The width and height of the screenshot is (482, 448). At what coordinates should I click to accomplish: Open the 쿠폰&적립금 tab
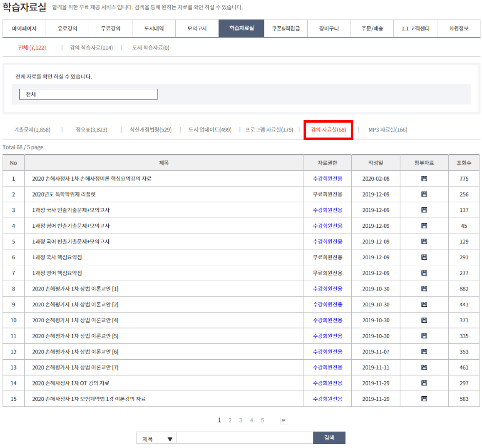click(x=286, y=28)
